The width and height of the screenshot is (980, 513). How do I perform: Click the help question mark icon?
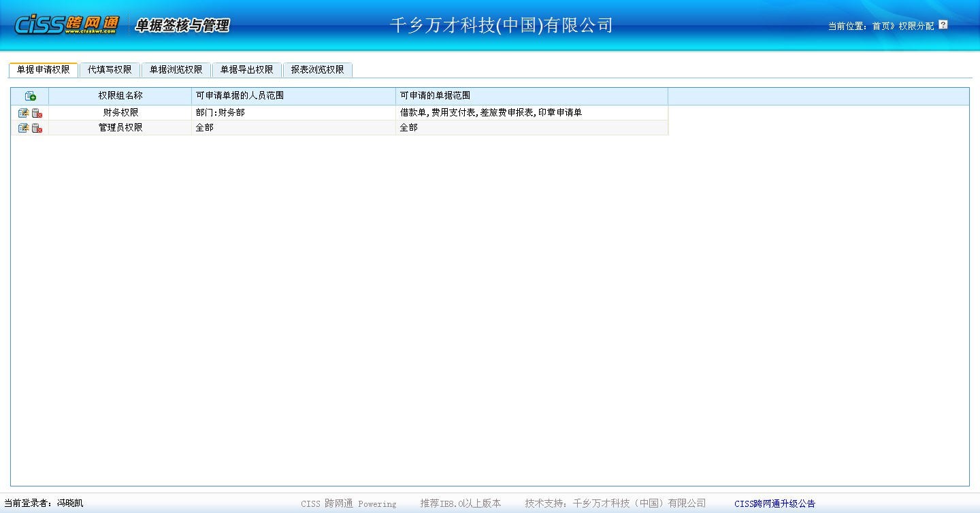[x=943, y=25]
